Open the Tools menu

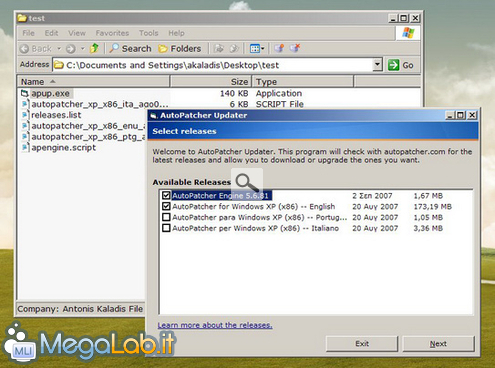point(149,33)
